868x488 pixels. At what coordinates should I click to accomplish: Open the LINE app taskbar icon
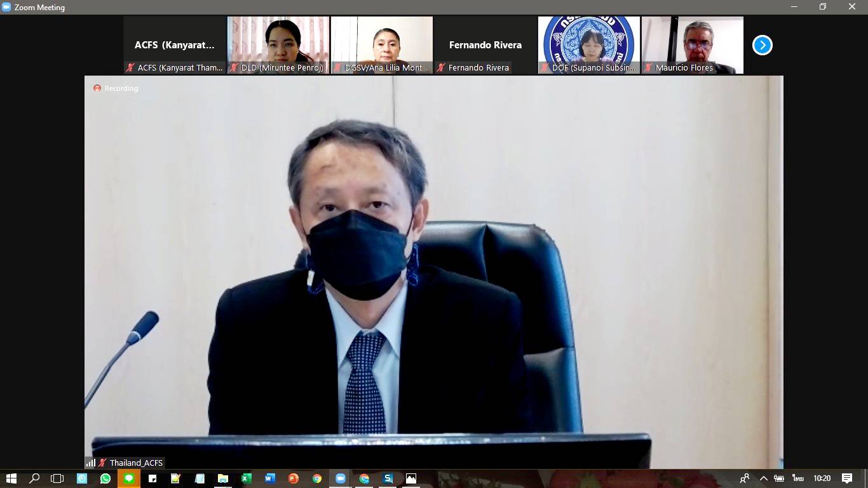[x=129, y=478]
